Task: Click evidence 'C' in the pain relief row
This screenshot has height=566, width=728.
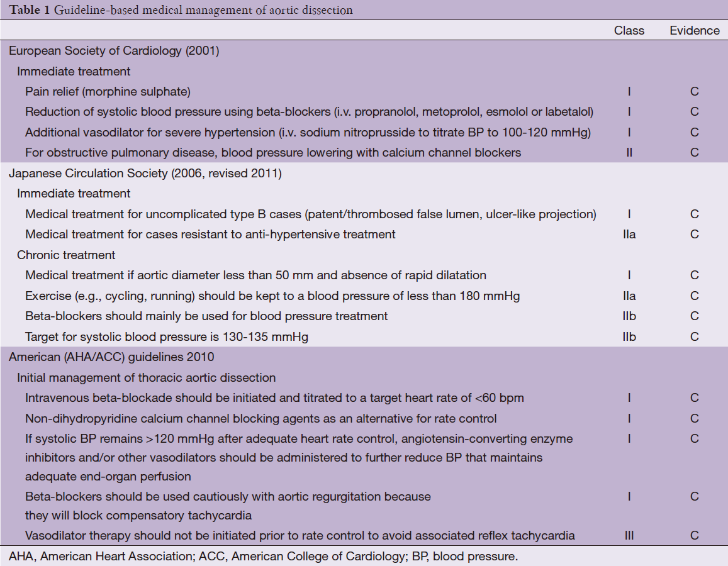Action: pyautogui.click(x=695, y=91)
